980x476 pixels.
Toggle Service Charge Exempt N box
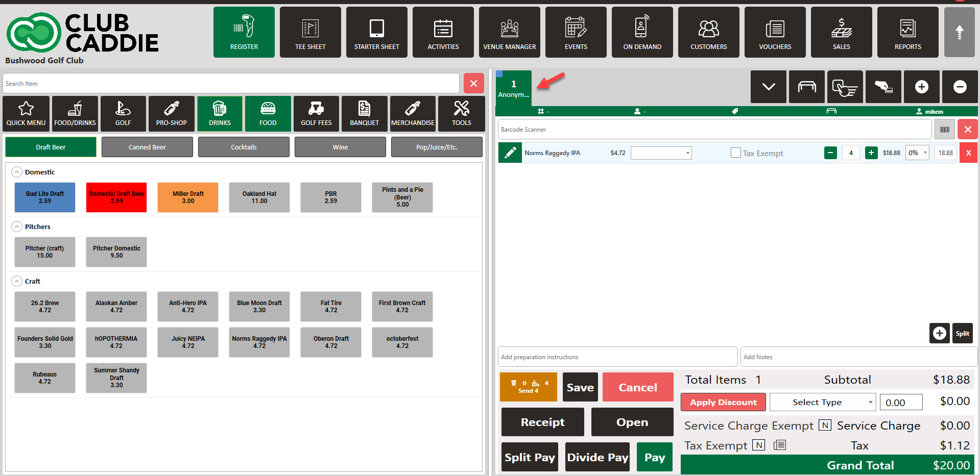point(825,425)
